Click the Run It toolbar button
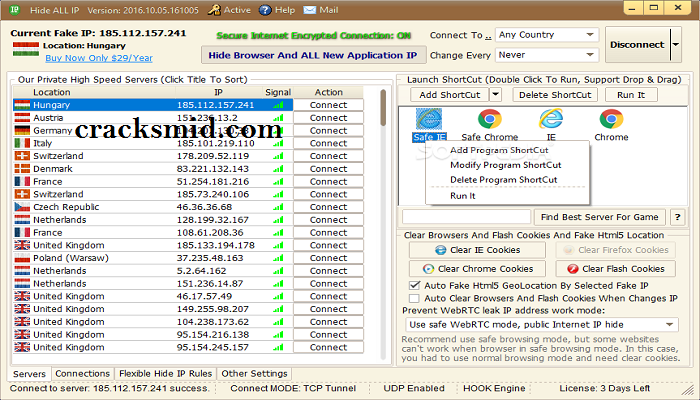Viewport: 700px width, 400px height. click(631, 95)
